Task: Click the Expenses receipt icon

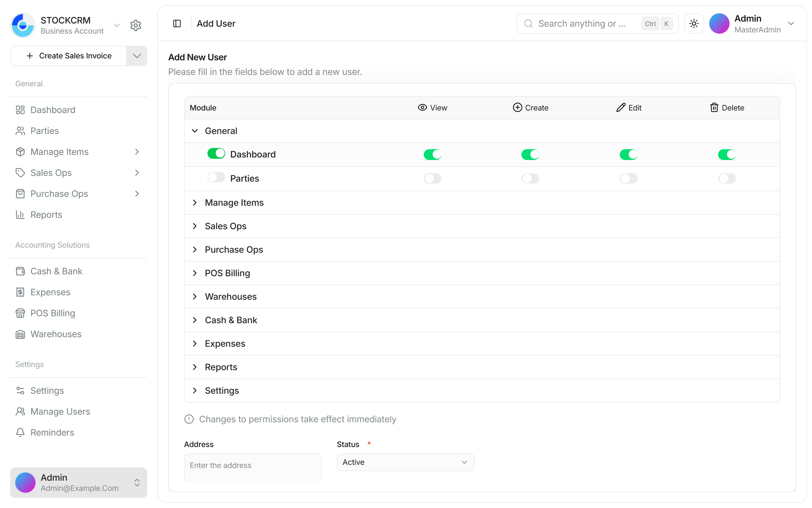Action: click(x=20, y=292)
